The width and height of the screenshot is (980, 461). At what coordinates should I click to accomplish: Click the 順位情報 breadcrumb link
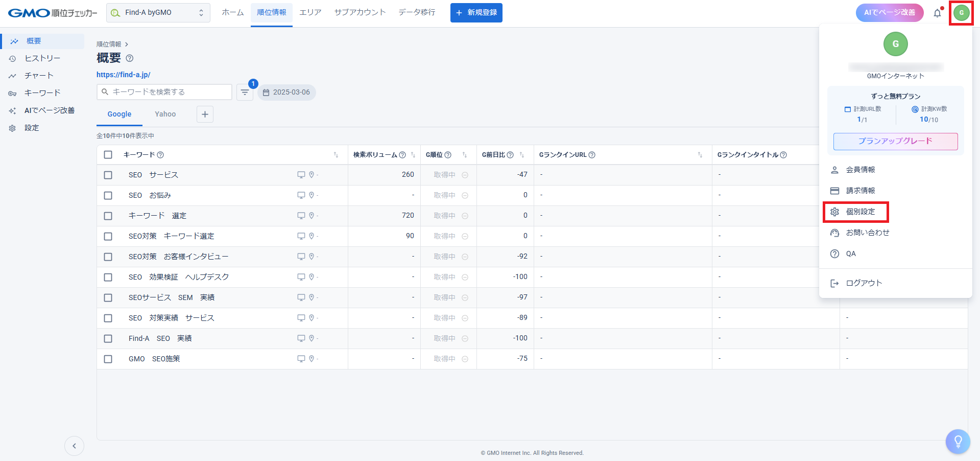(109, 44)
